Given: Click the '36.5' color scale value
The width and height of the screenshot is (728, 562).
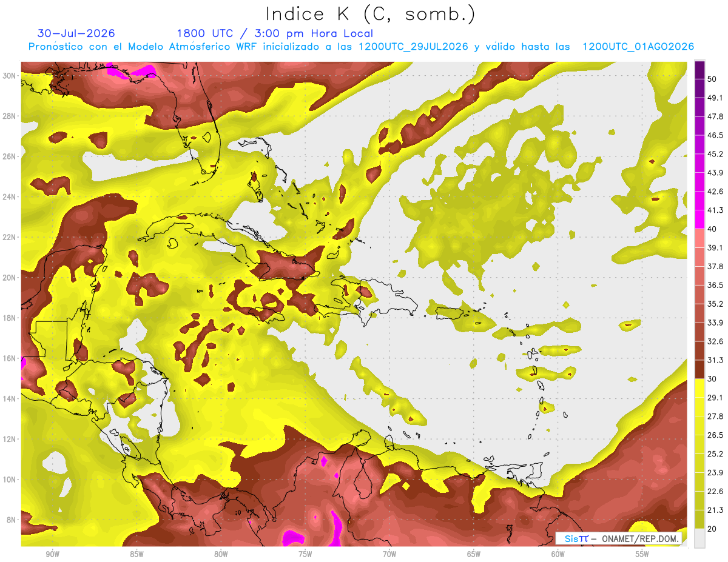Looking at the screenshot, I should [x=715, y=285].
